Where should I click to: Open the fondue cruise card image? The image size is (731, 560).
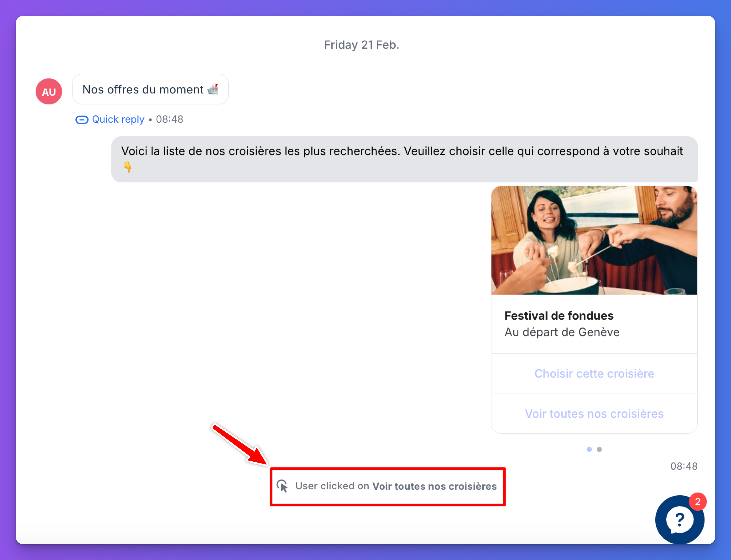pos(594,240)
